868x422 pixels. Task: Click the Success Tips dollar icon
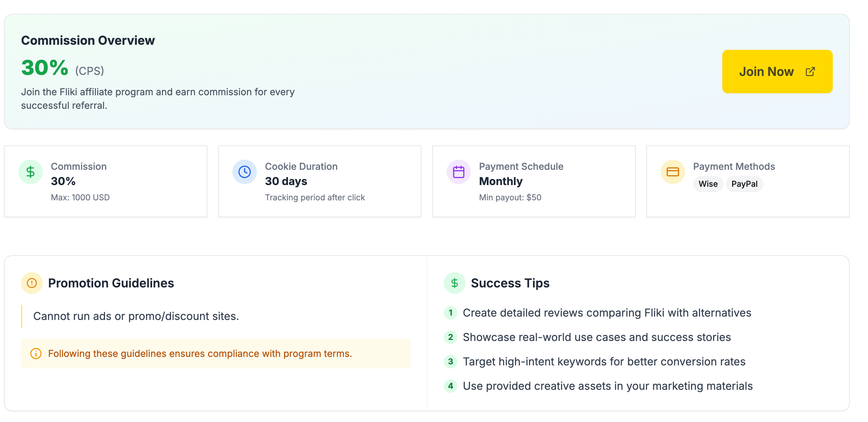click(x=454, y=283)
